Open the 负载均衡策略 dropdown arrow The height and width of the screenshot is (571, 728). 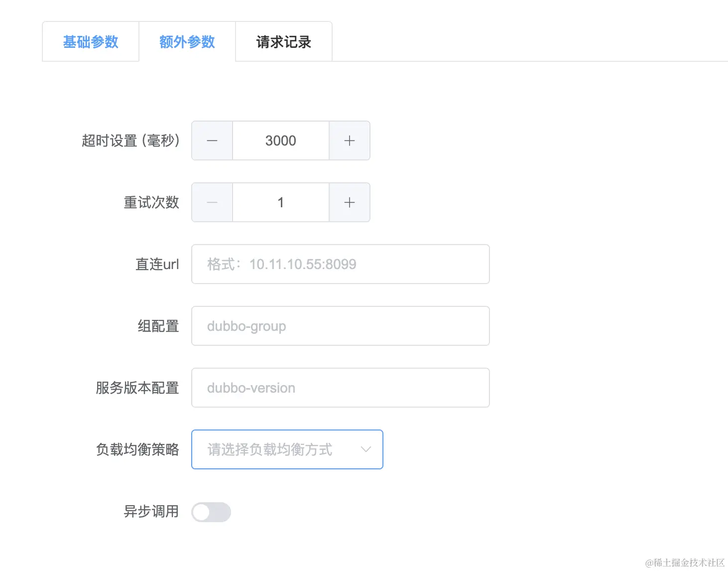coord(366,449)
